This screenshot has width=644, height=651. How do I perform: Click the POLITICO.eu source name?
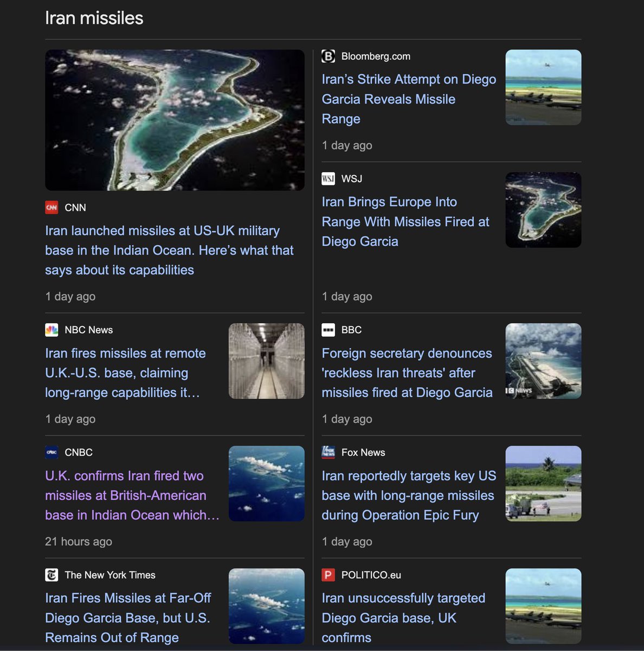tap(371, 575)
